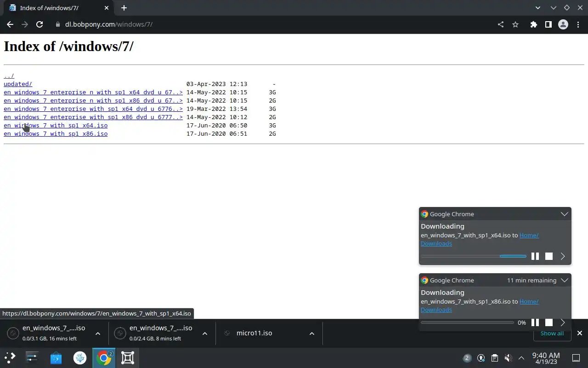Pause the x64.iso download notification
588x368 pixels.
(535, 256)
